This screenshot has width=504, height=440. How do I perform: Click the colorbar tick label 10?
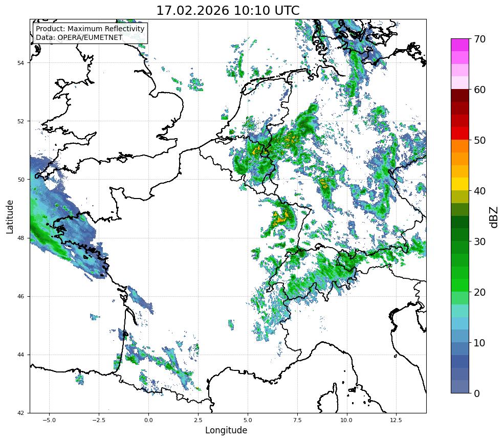[479, 343]
